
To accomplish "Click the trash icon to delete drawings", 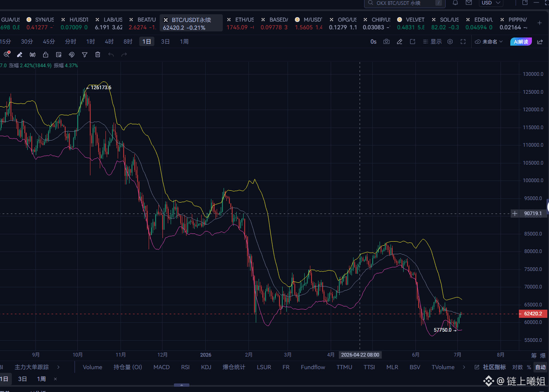I will click(x=98, y=55).
